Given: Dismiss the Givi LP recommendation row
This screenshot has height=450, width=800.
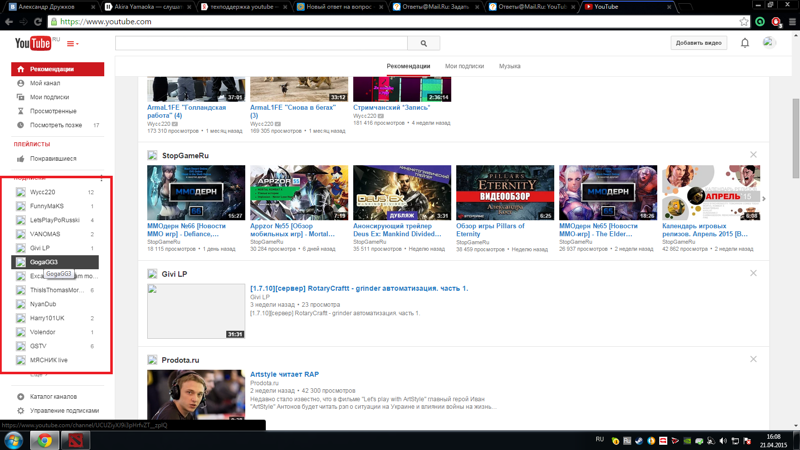Looking at the screenshot, I should pos(753,273).
